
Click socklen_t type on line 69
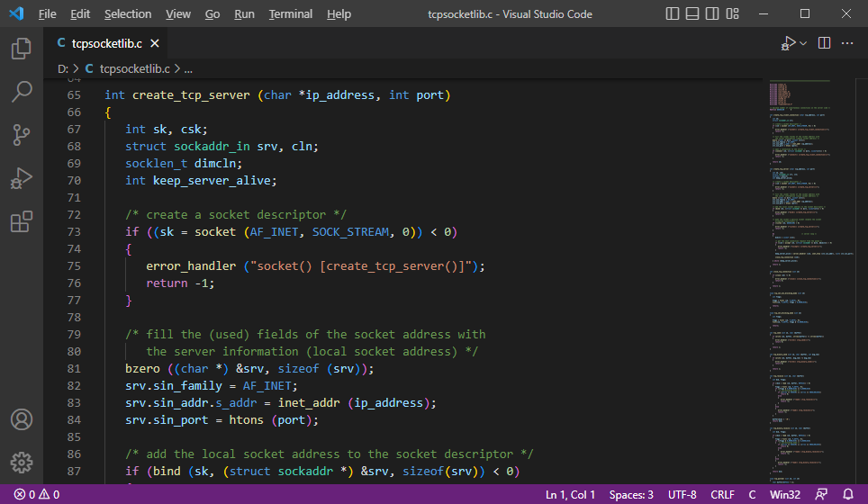[x=156, y=163]
